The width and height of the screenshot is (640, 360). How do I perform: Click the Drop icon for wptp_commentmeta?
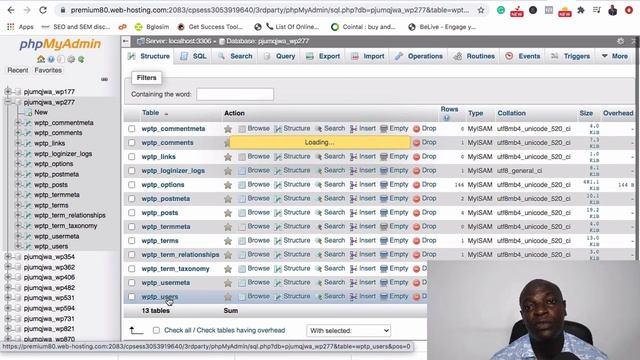pos(416,129)
